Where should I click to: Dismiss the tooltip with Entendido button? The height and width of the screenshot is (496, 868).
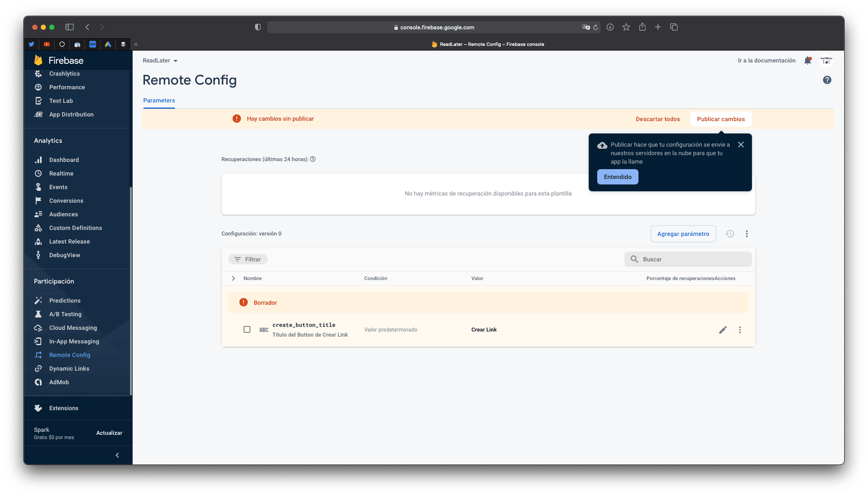[618, 176]
